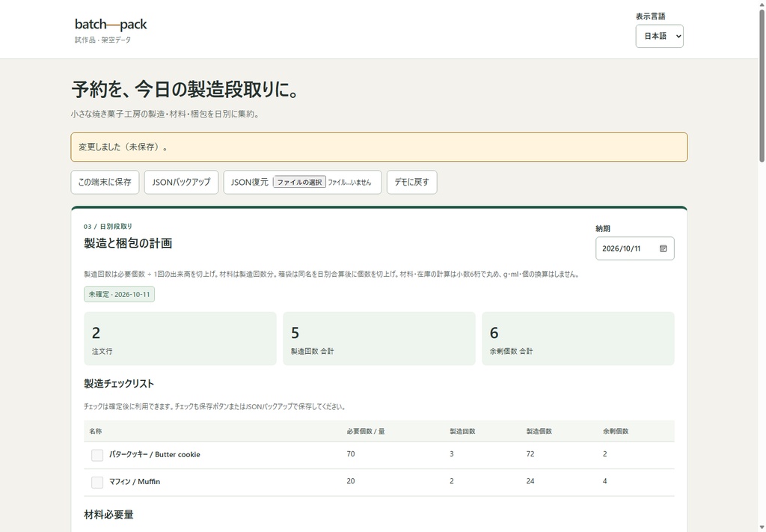Click the バタークッキー / Butter cookie row name
Viewport: 766px width, 532px height.
click(154, 454)
